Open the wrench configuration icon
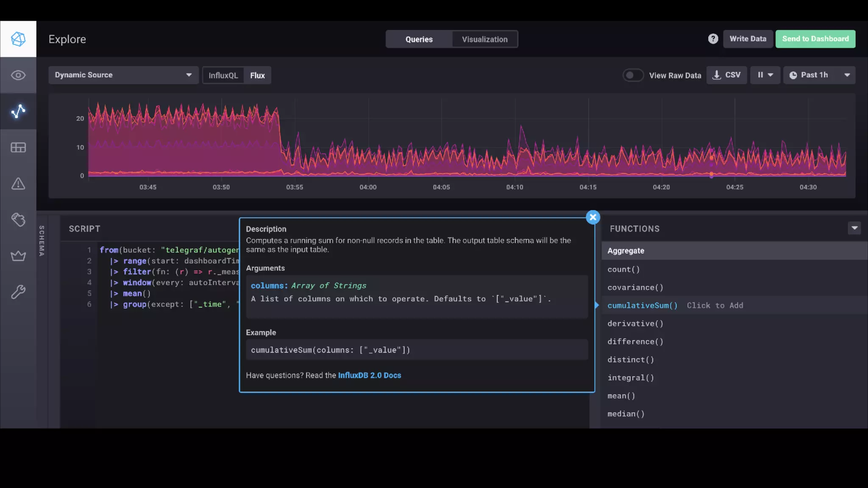868x488 pixels. pos(18,292)
